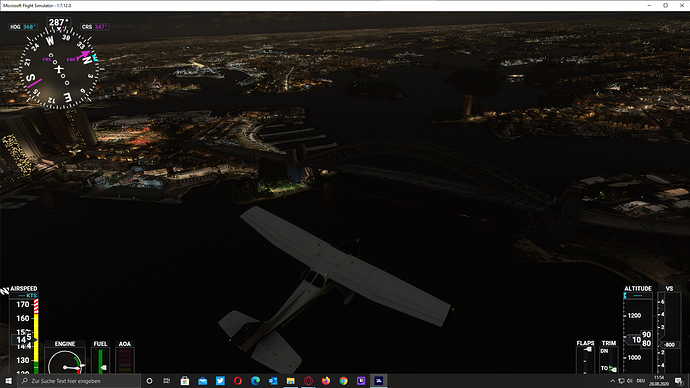
Task: Click the Windows taskbar search field
Action: 79,381
